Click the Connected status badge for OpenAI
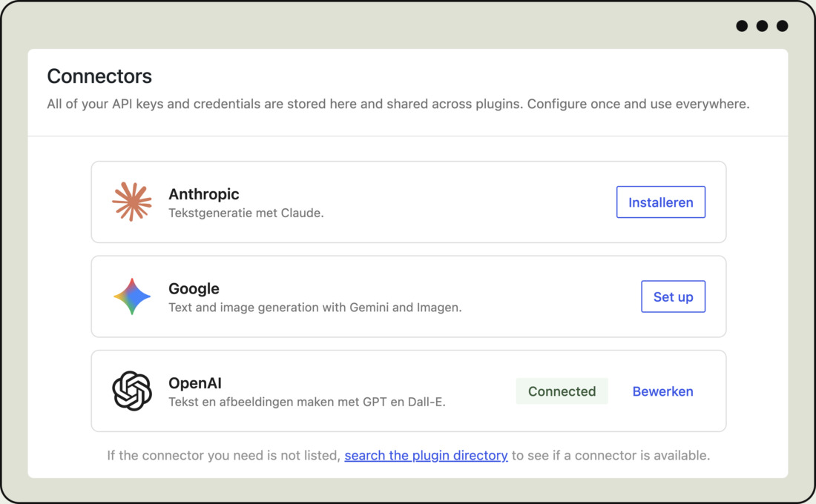 [562, 391]
